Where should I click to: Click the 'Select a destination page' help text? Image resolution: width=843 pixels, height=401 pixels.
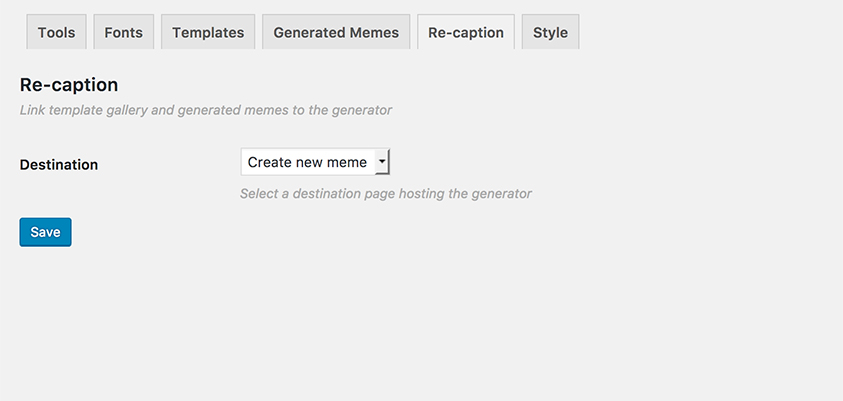[385, 194]
